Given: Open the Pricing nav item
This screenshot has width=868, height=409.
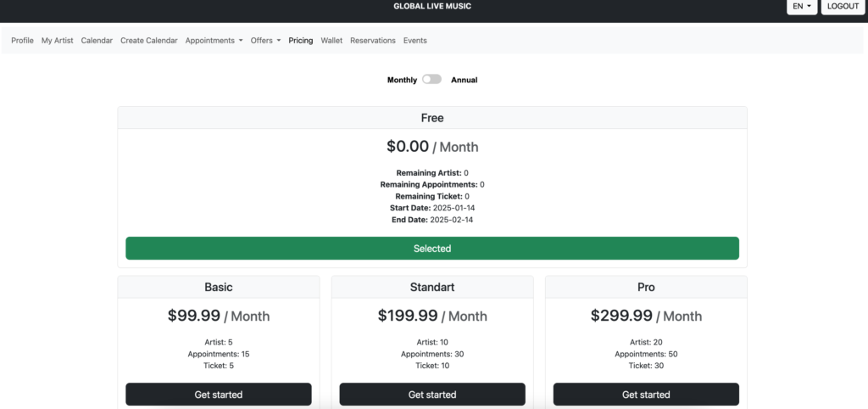Looking at the screenshot, I should 300,41.
